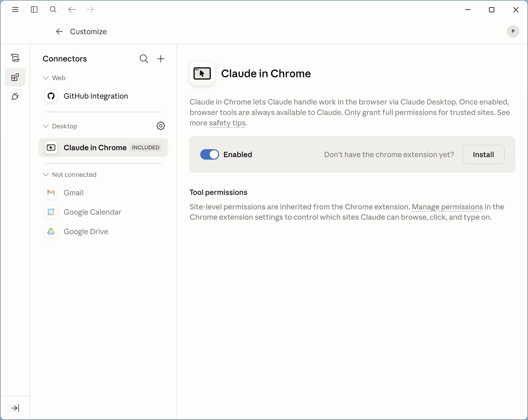The width and height of the screenshot is (528, 420).
Task: Click the Gmail logo icon
Action: 51,193
